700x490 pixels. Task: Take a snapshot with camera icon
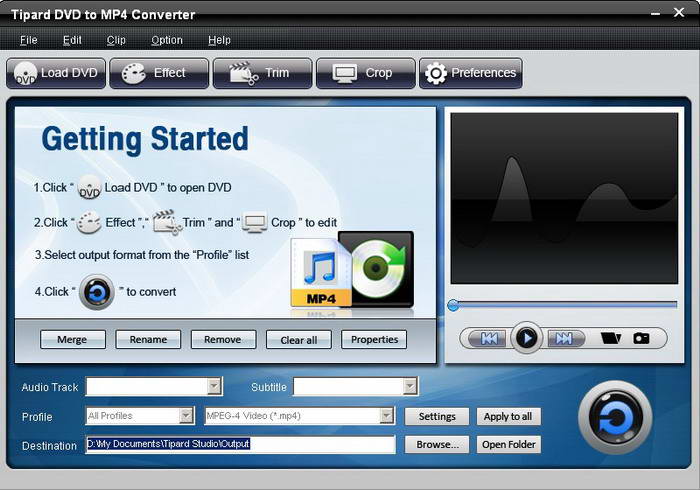click(642, 338)
